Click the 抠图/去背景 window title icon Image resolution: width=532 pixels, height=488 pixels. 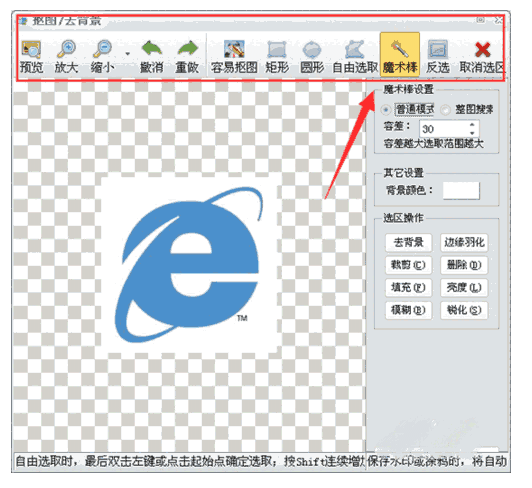pos(23,21)
